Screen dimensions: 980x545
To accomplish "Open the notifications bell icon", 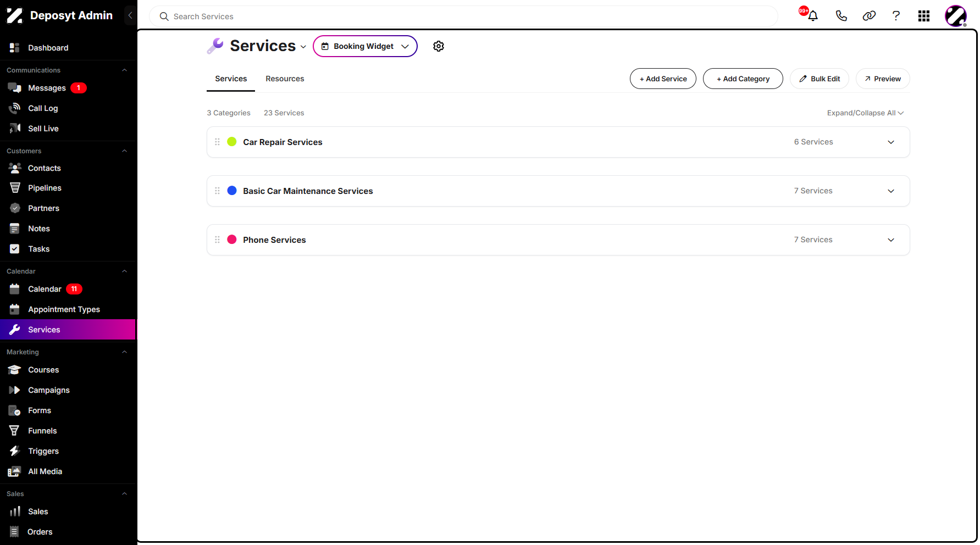I will 813,16.
